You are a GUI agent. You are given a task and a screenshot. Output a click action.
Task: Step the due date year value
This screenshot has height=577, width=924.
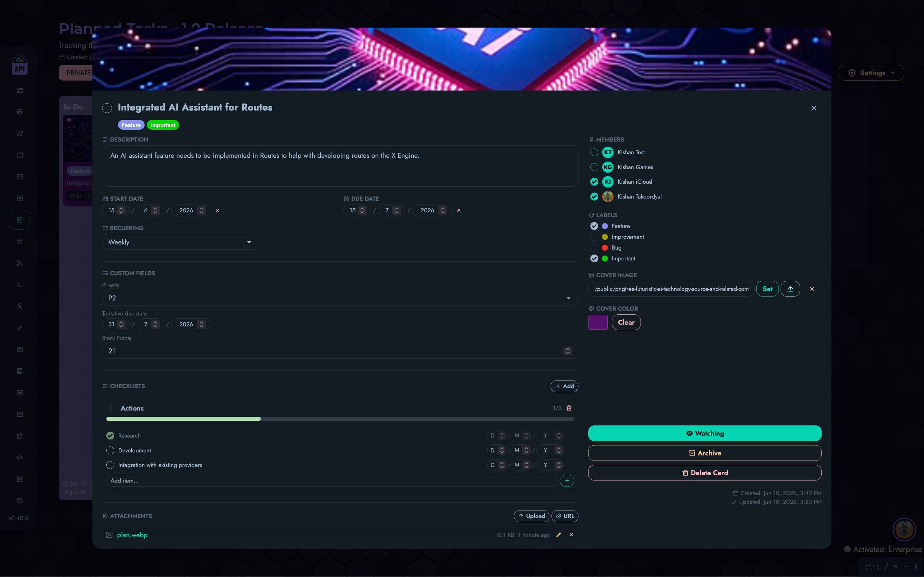pos(442,210)
